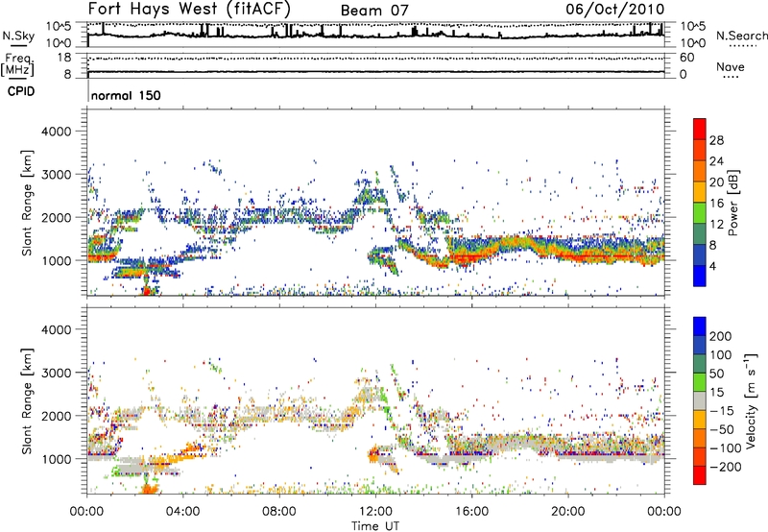Viewport: 768px width, 532px height.
Task: Select the "60" Nave axis tick
Action: click(686, 58)
